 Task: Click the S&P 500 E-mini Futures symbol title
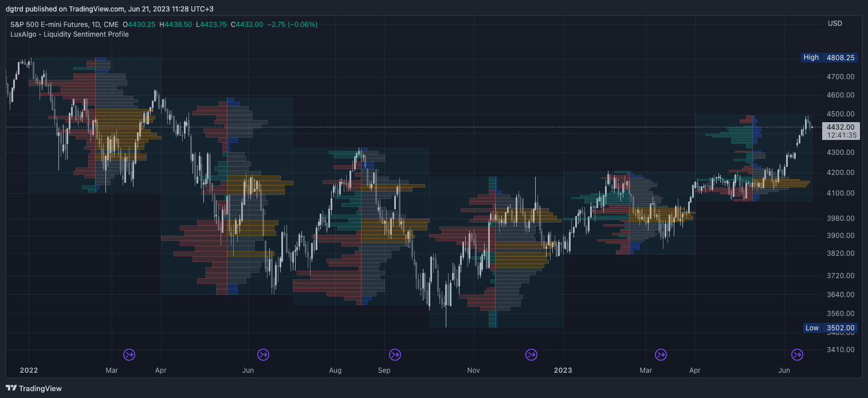[65, 24]
